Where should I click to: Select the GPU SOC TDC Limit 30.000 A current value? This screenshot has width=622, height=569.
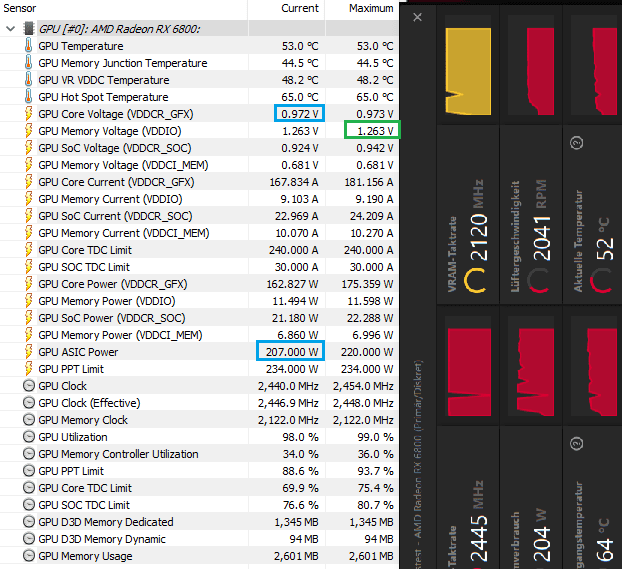[296, 267]
